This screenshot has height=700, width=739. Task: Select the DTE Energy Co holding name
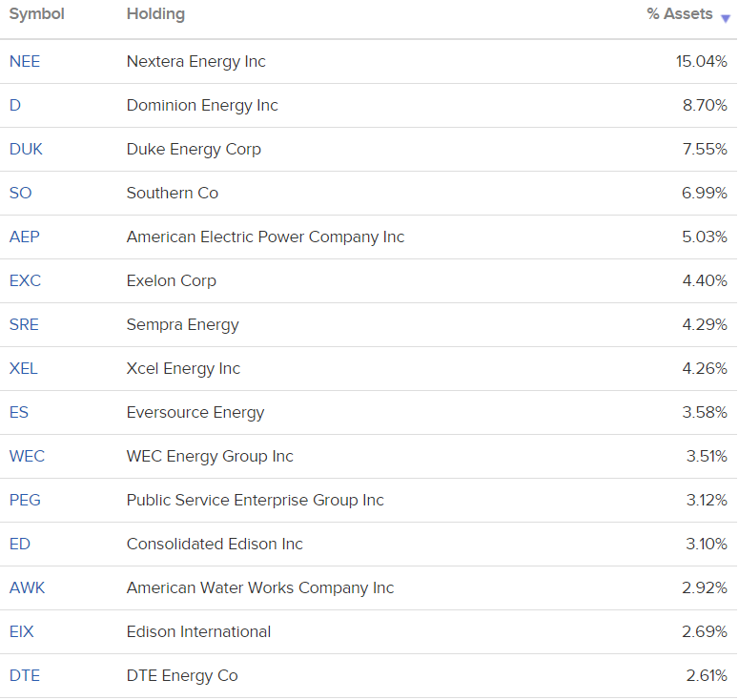(182, 675)
